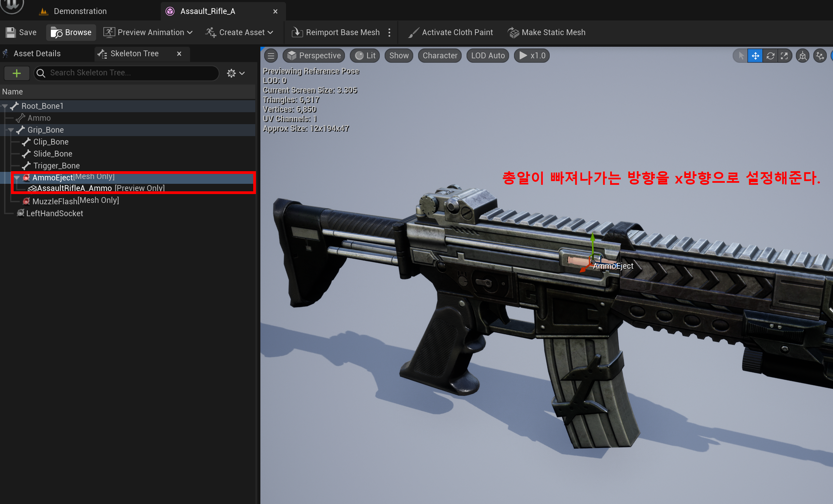This screenshot has height=504, width=833.
Task: Select the Rotate transform tool in viewport
Action: coord(770,56)
